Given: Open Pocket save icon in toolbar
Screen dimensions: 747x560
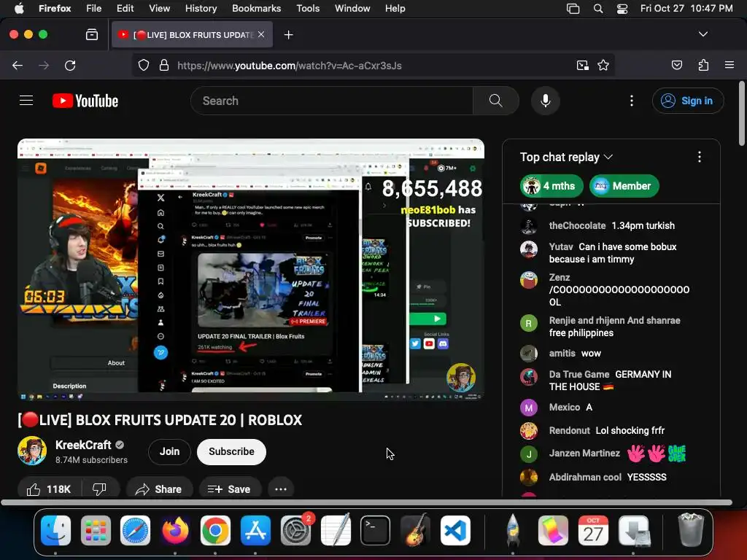Looking at the screenshot, I should 677,65.
